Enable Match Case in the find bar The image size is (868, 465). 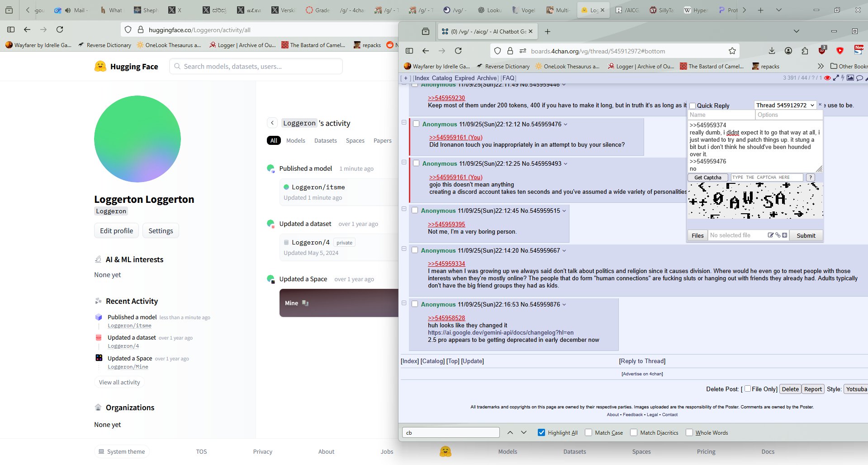tap(588, 432)
